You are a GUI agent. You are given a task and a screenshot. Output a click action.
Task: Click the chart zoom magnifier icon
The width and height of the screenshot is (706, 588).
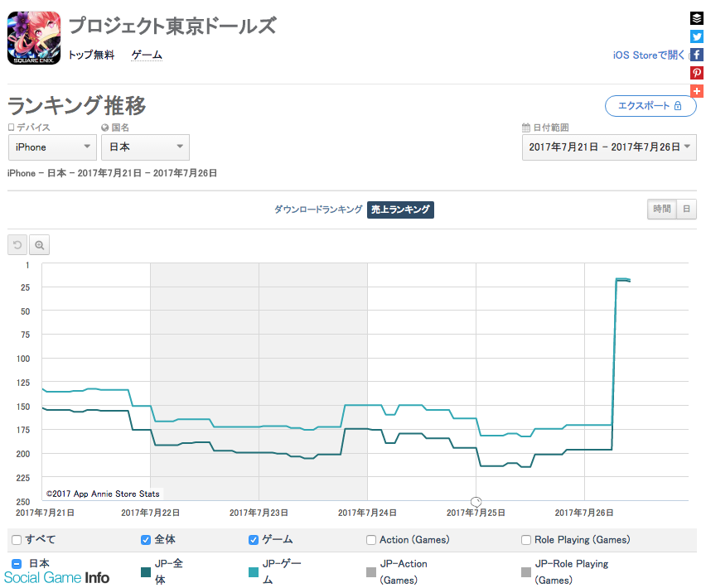click(40, 245)
